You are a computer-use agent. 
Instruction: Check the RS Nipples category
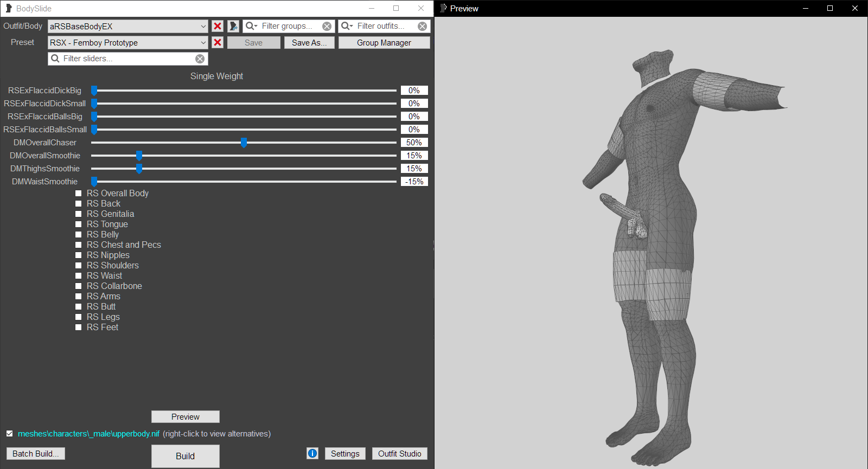[78, 255]
